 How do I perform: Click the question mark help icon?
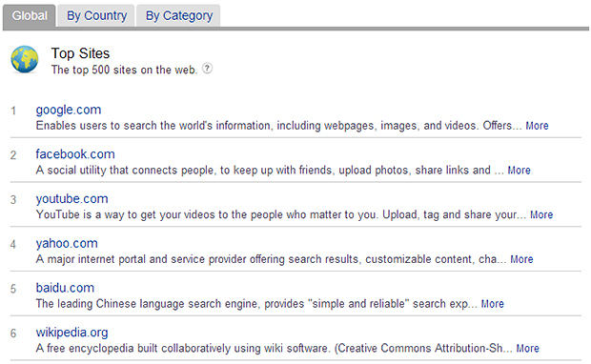tap(207, 69)
